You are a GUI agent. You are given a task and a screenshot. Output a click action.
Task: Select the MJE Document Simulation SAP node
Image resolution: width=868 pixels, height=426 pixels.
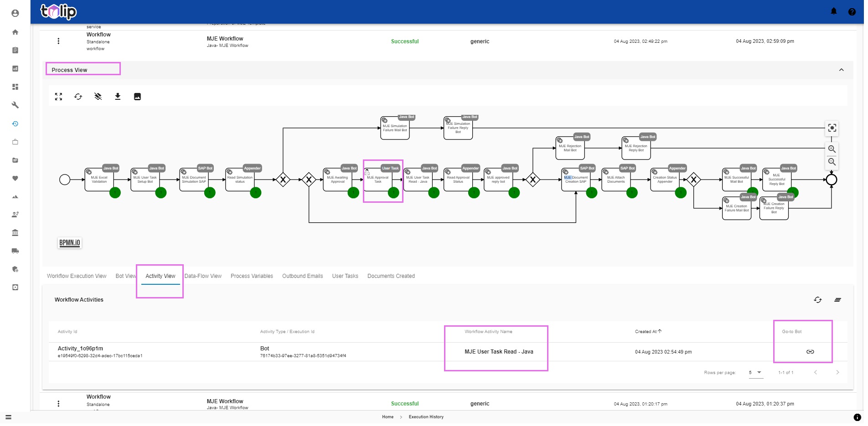pyautogui.click(x=194, y=180)
